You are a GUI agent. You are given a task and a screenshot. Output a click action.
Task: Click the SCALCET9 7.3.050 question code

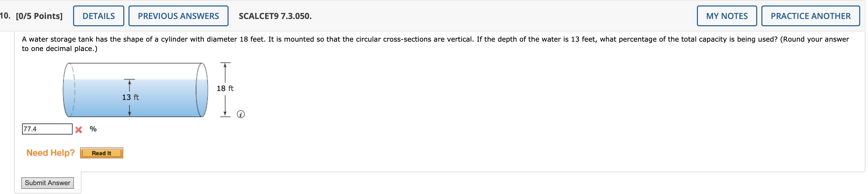coord(275,16)
